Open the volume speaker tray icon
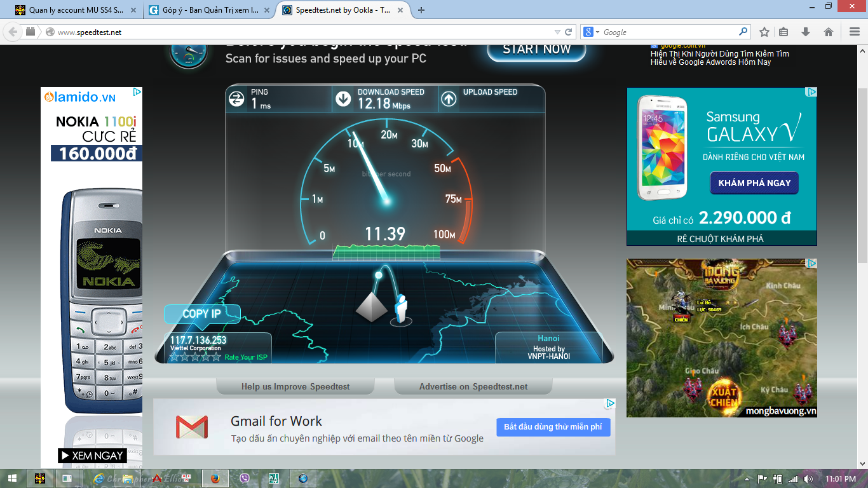The height and width of the screenshot is (488, 868). (x=808, y=478)
